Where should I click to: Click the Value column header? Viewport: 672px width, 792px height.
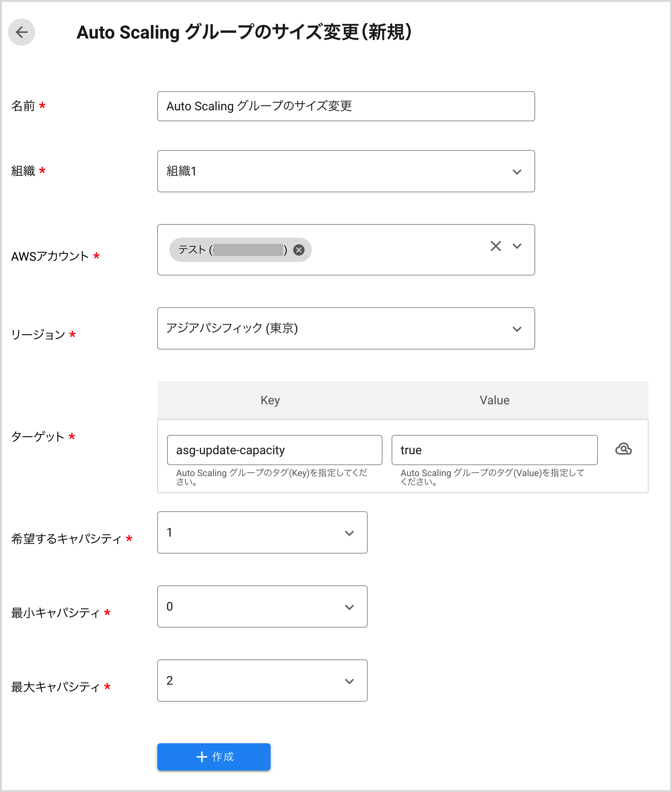(x=494, y=400)
